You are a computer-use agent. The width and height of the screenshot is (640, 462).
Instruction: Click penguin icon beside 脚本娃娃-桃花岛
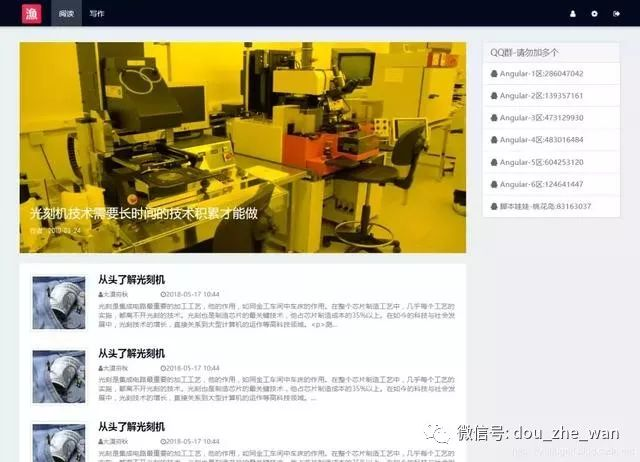(494, 207)
